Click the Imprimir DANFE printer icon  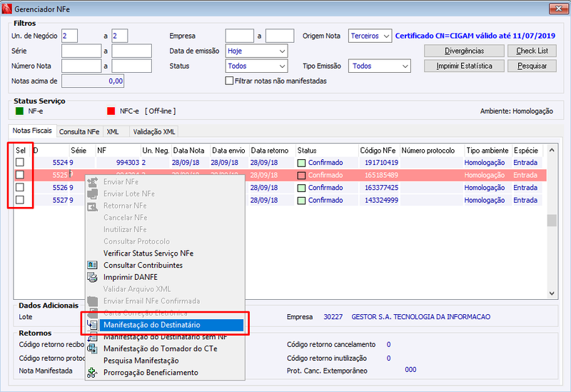tap(93, 277)
